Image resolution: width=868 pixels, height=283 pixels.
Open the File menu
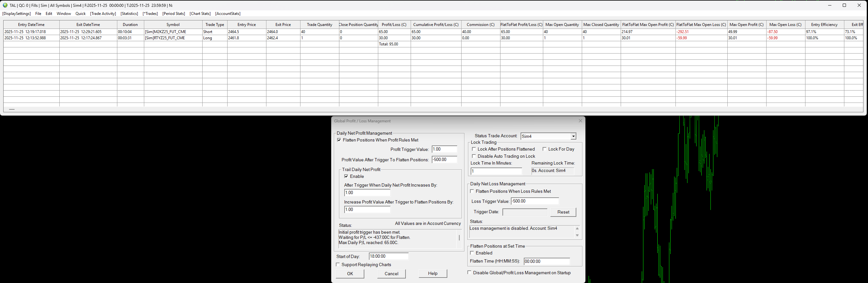[39, 14]
